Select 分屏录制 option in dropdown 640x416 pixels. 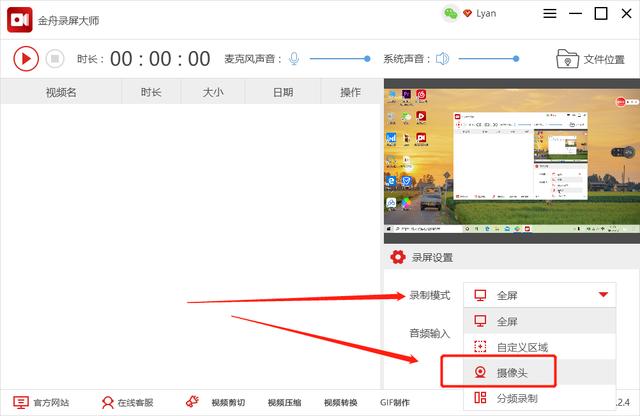tap(540, 398)
